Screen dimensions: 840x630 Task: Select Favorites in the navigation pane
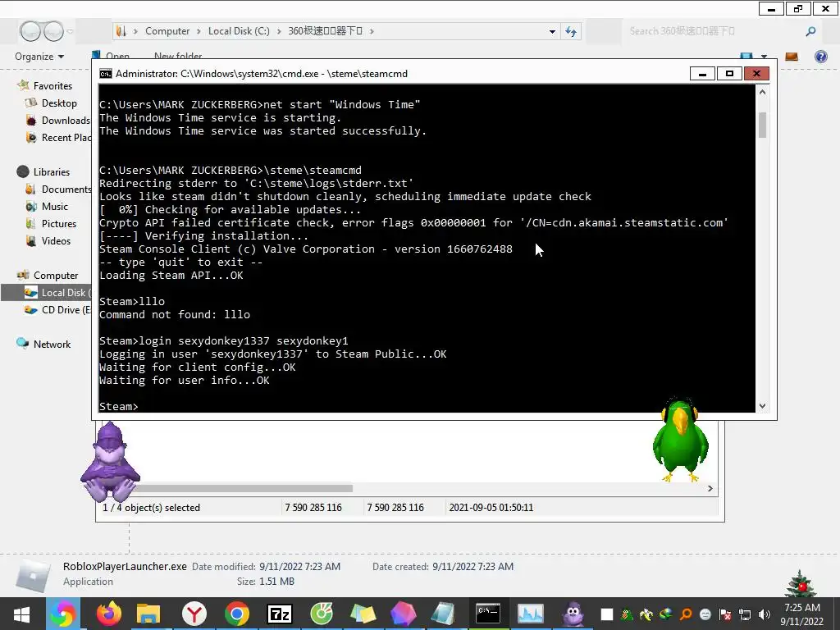[x=52, y=85]
